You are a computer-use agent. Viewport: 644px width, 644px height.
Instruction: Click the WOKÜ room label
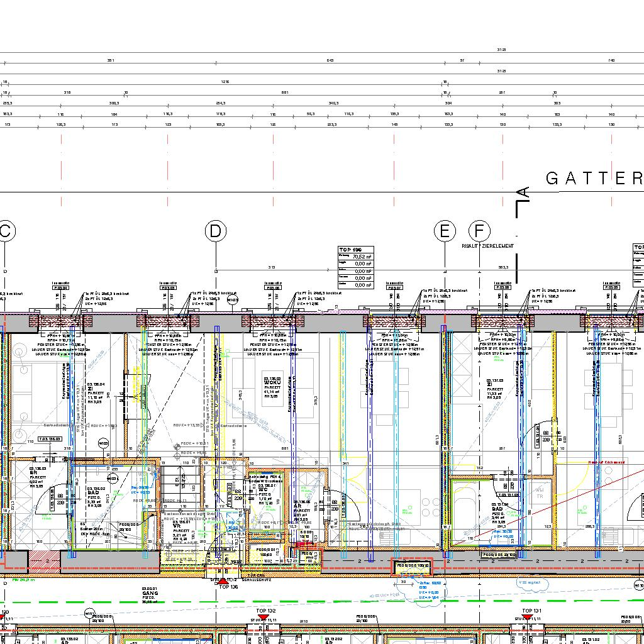tap(272, 382)
